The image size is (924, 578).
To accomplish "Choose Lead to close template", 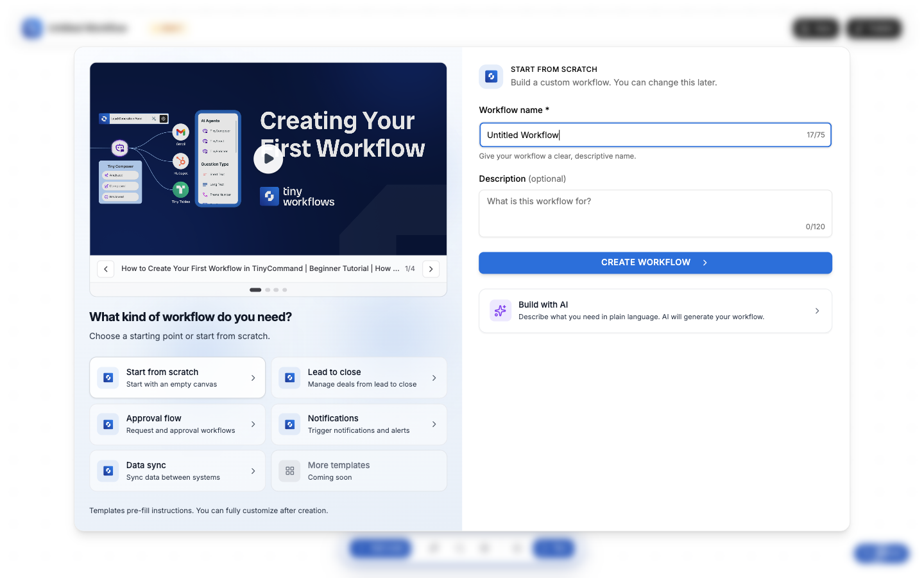I will (x=359, y=378).
